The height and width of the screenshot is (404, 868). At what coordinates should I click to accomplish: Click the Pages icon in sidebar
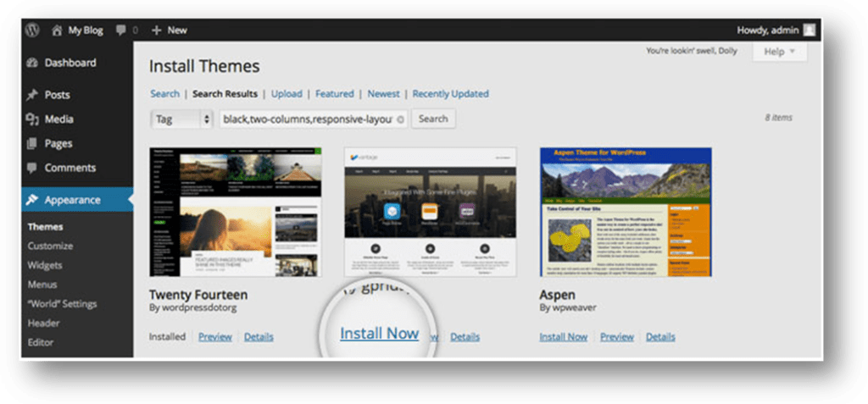32,144
